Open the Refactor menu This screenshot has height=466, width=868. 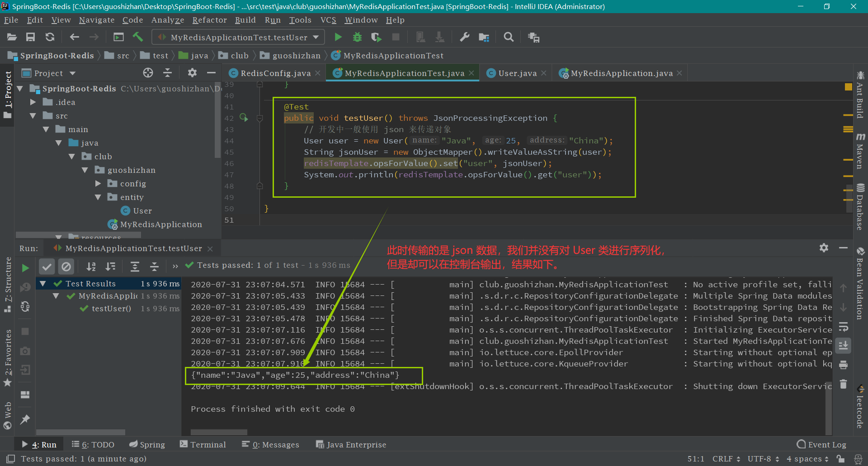point(209,20)
